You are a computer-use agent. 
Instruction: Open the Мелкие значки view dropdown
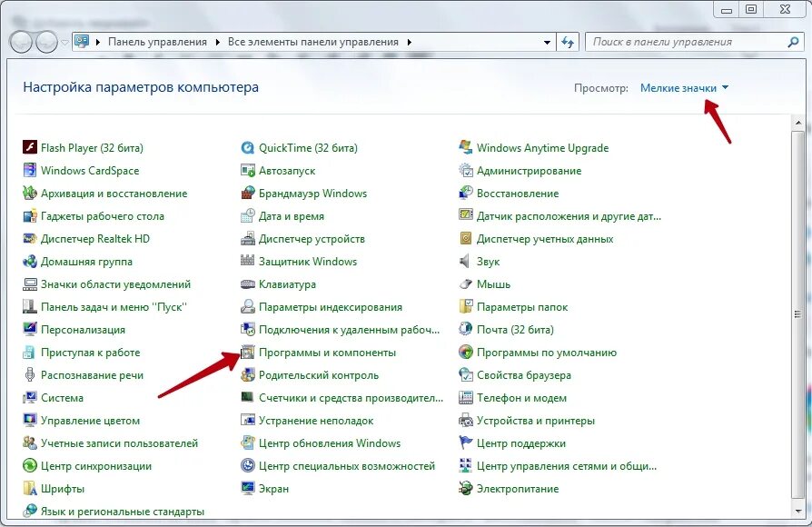tap(684, 88)
